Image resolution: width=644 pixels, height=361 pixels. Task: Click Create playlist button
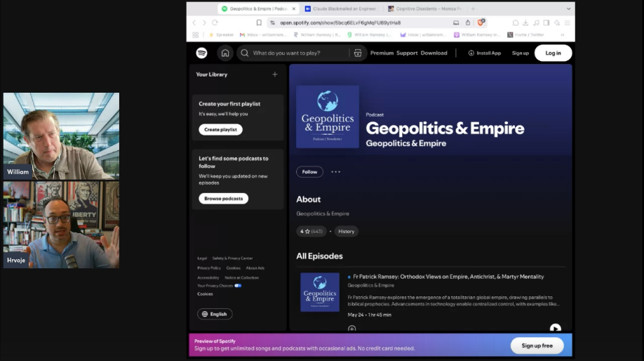tap(220, 129)
